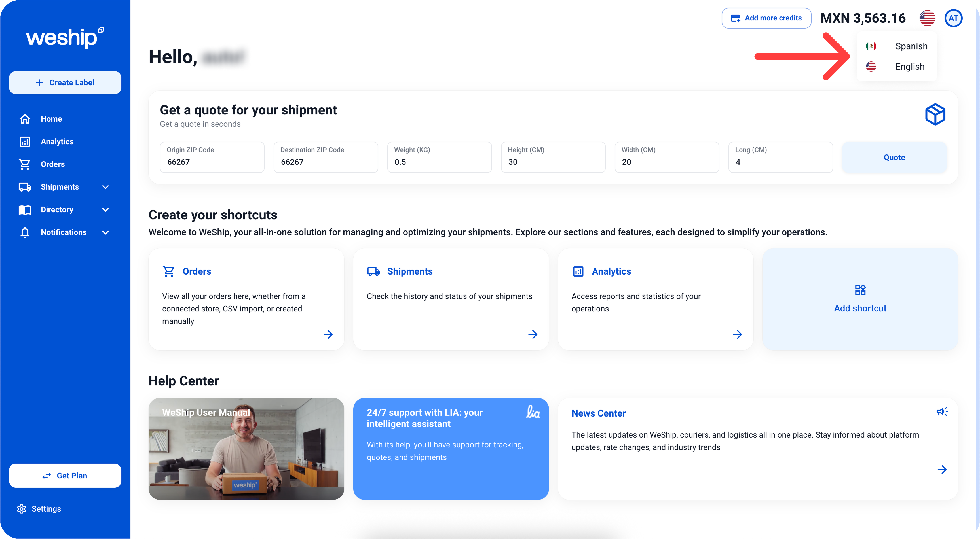The image size is (980, 539).
Task: Click Add more credits button
Action: coord(766,18)
